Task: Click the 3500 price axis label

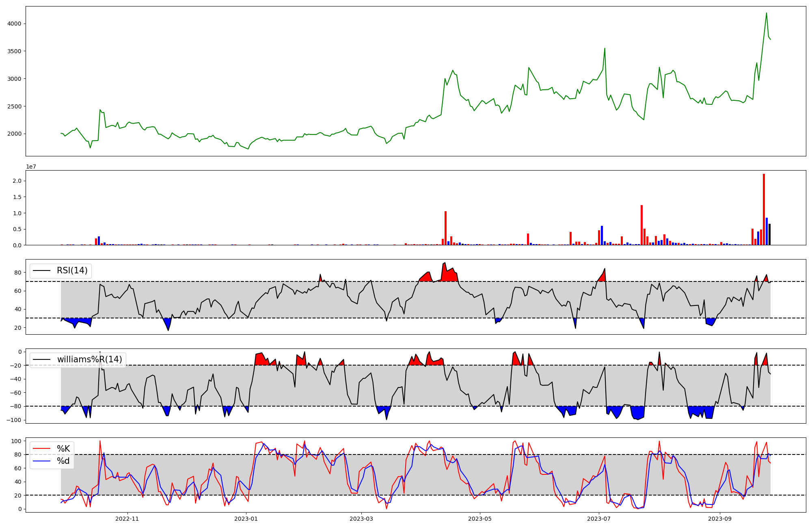Action: click(x=14, y=51)
